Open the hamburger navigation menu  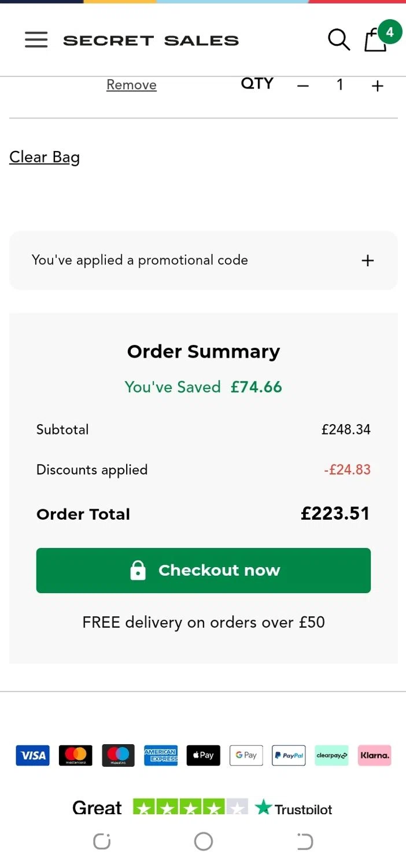point(36,39)
